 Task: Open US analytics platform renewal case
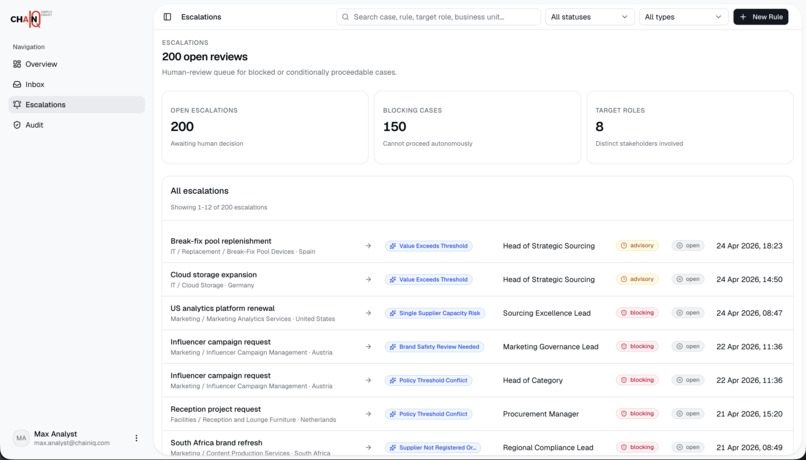pyautogui.click(x=223, y=308)
